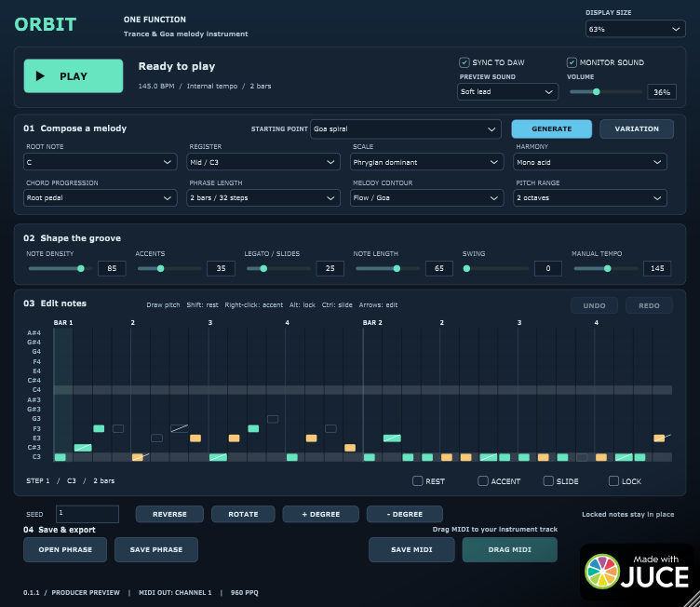Click the REDO button

tap(649, 305)
